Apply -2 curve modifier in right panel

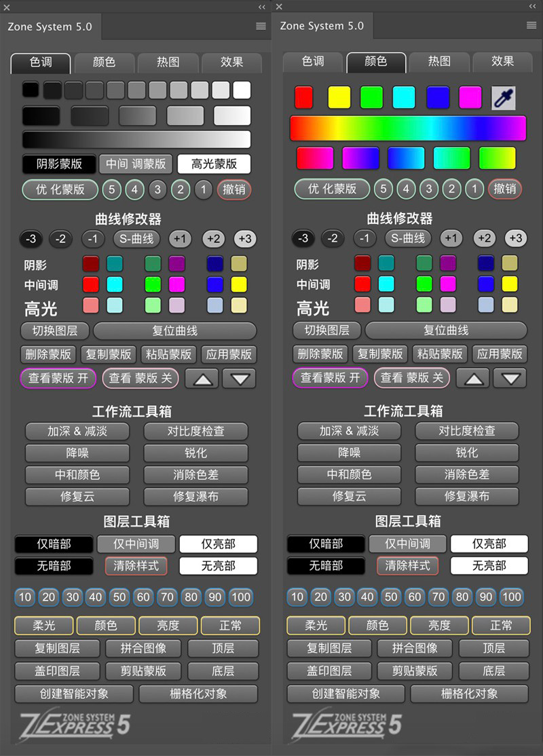coord(333,238)
